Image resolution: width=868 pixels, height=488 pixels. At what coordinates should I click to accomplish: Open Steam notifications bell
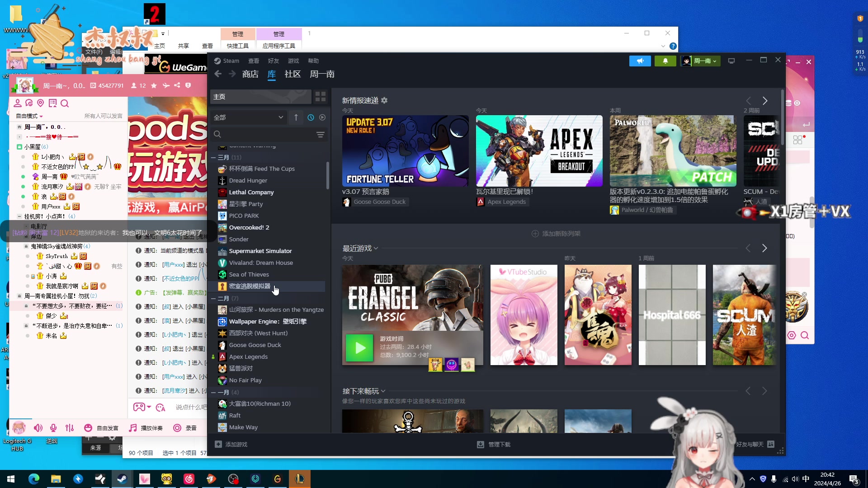[665, 61]
